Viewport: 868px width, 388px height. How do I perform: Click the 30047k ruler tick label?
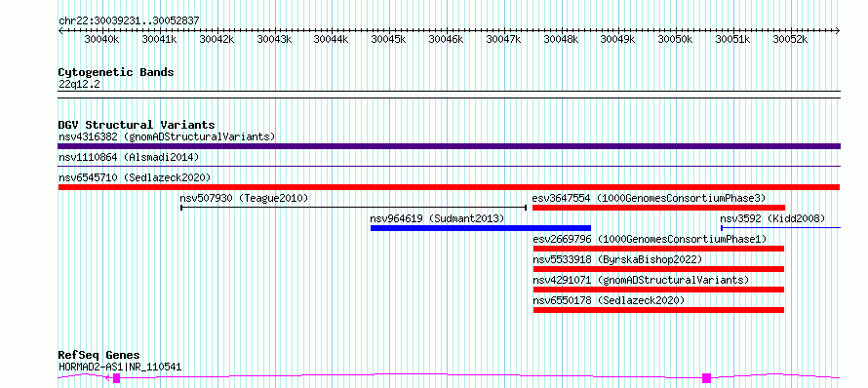[x=503, y=40]
